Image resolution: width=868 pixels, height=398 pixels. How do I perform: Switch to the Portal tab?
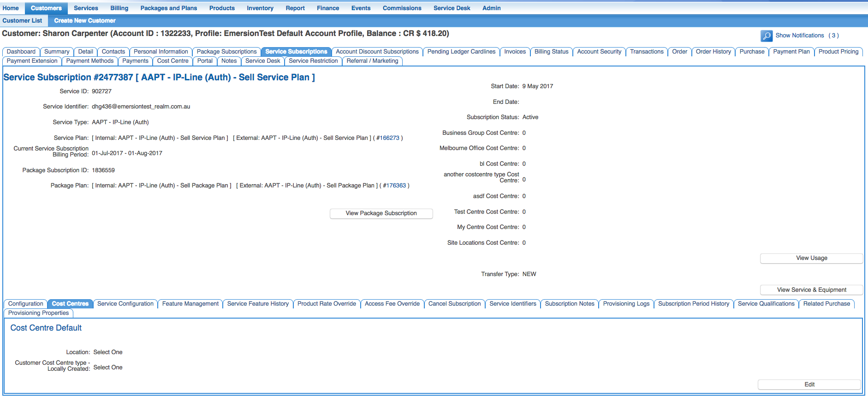205,61
